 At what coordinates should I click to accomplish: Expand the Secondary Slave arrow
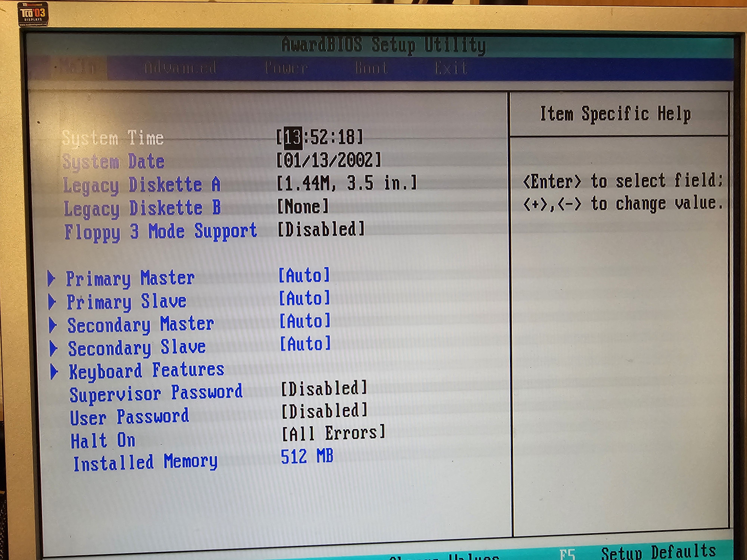[53, 349]
